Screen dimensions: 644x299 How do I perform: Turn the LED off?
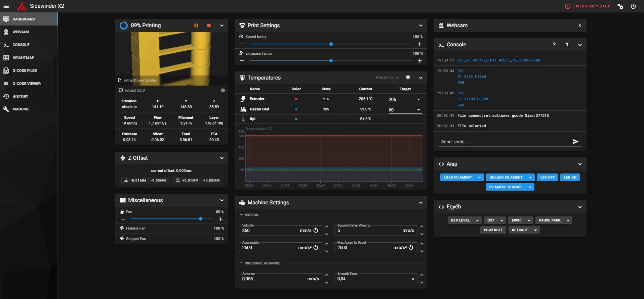(x=547, y=177)
